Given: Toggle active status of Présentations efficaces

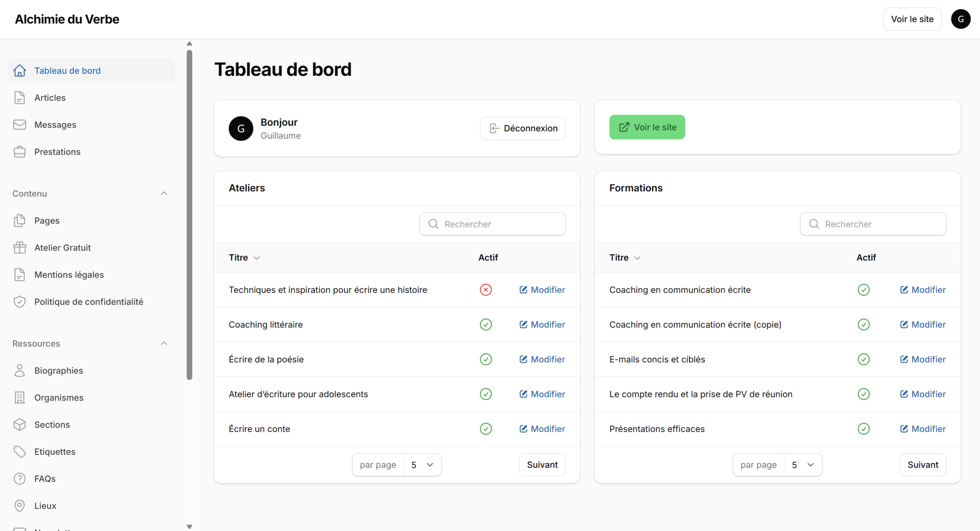Looking at the screenshot, I should [x=863, y=429].
